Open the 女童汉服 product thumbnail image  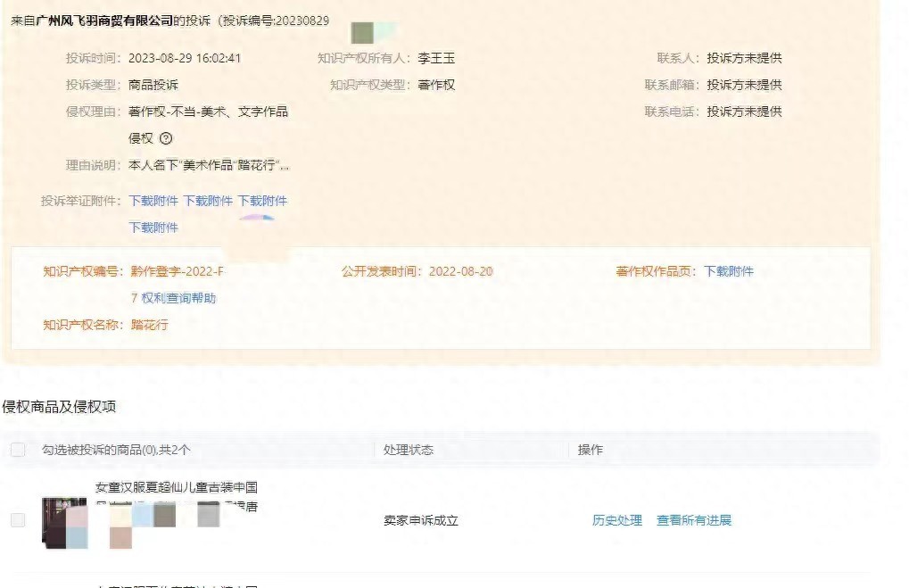pos(64,523)
